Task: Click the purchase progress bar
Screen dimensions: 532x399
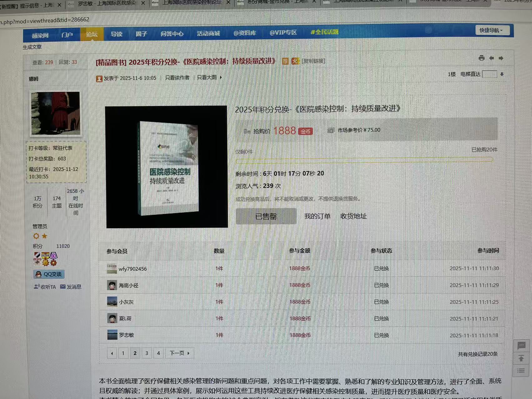Action: (364, 160)
